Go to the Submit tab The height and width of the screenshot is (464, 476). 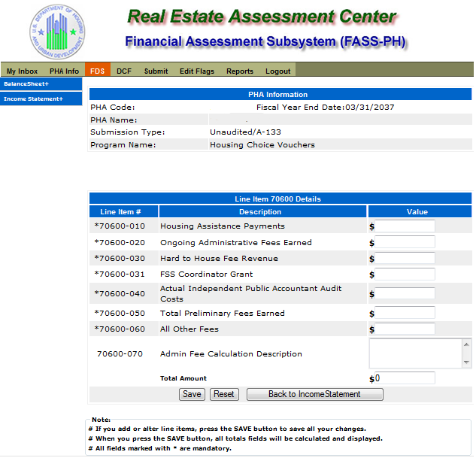[156, 71]
